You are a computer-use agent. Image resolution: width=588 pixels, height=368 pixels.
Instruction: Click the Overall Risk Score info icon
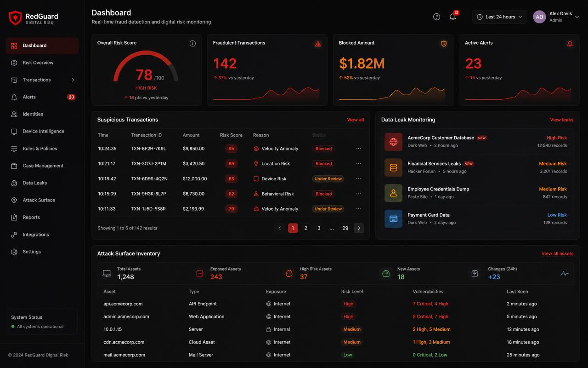point(192,43)
